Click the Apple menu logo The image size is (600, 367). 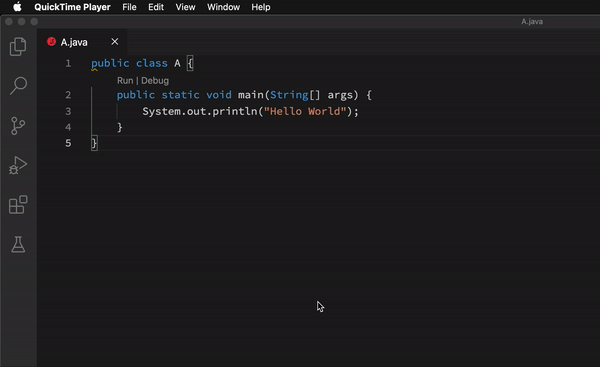coord(17,7)
